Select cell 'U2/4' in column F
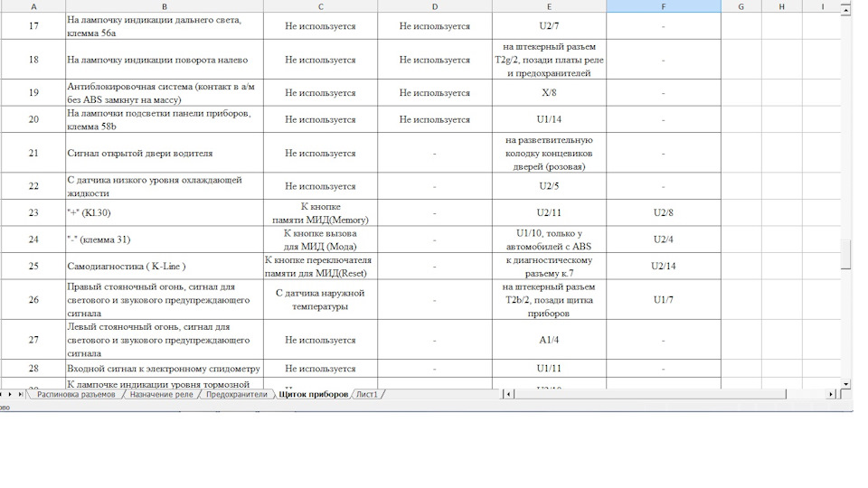 [x=663, y=239]
